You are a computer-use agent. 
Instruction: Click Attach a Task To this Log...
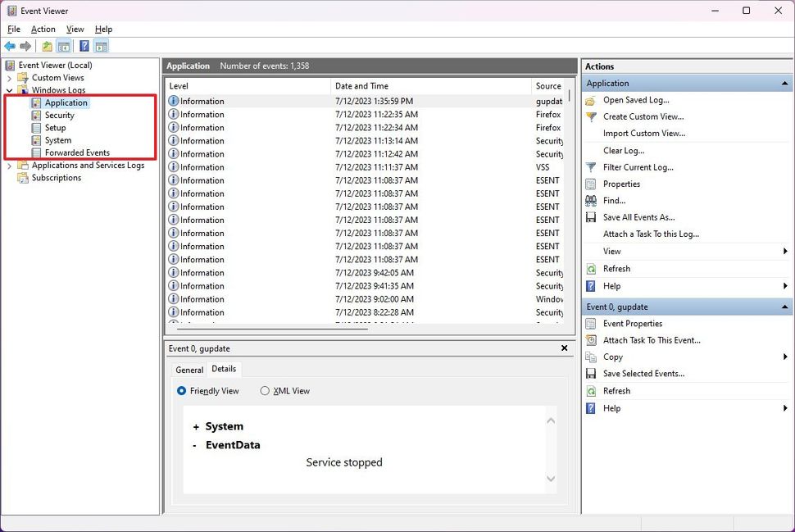coord(651,234)
